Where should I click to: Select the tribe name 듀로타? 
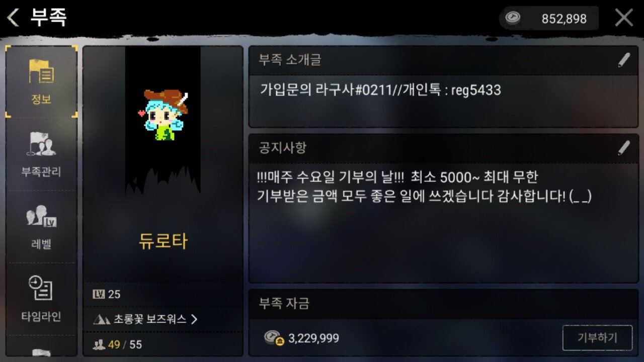click(x=163, y=242)
